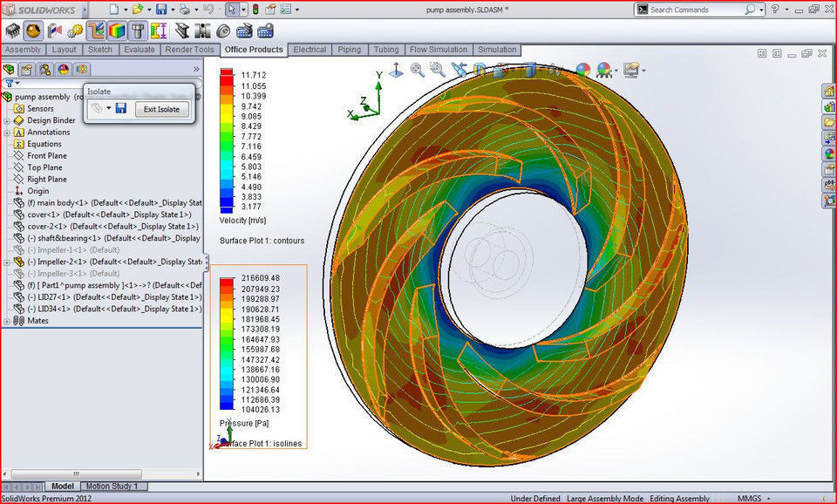
Task: Save the pump assembly
Action: (x=161, y=9)
